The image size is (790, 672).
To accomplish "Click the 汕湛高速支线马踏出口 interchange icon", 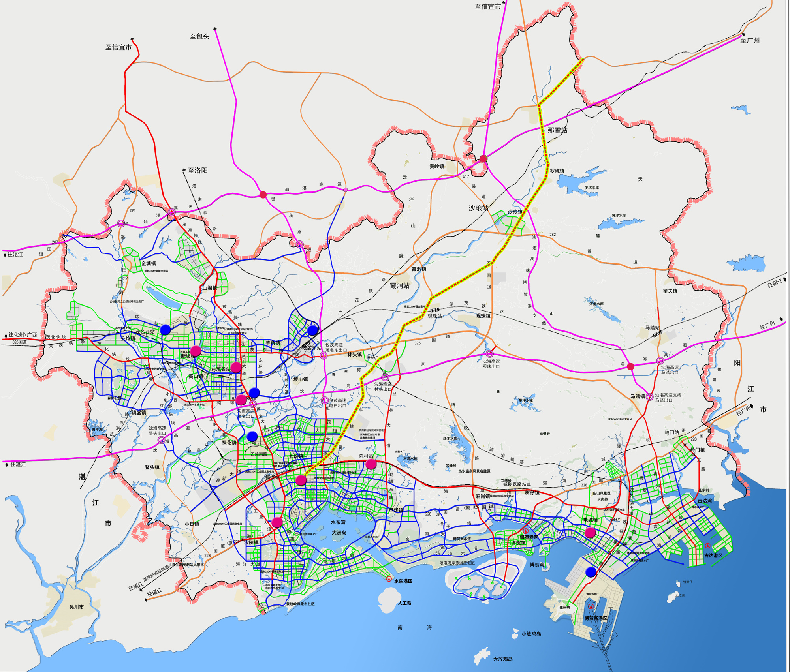I will (649, 396).
